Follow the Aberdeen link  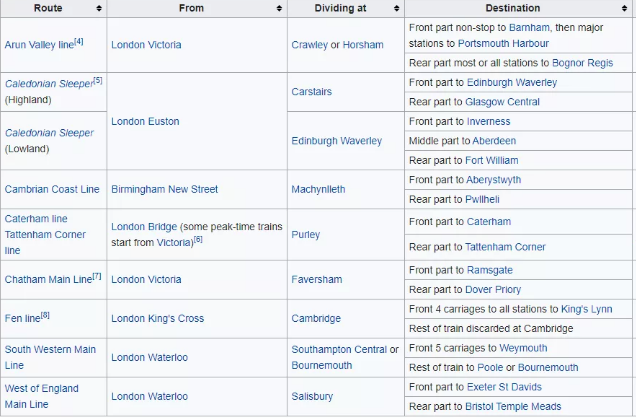[494, 141]
